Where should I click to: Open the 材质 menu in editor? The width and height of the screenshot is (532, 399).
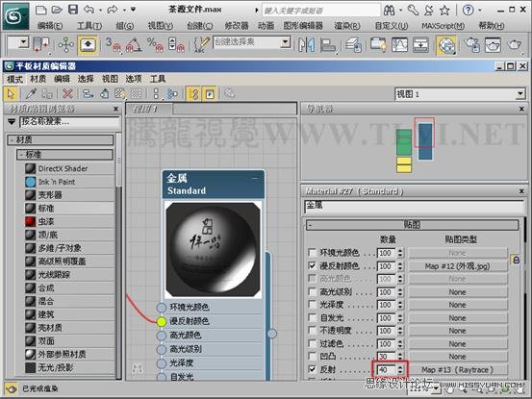(38, 79)
